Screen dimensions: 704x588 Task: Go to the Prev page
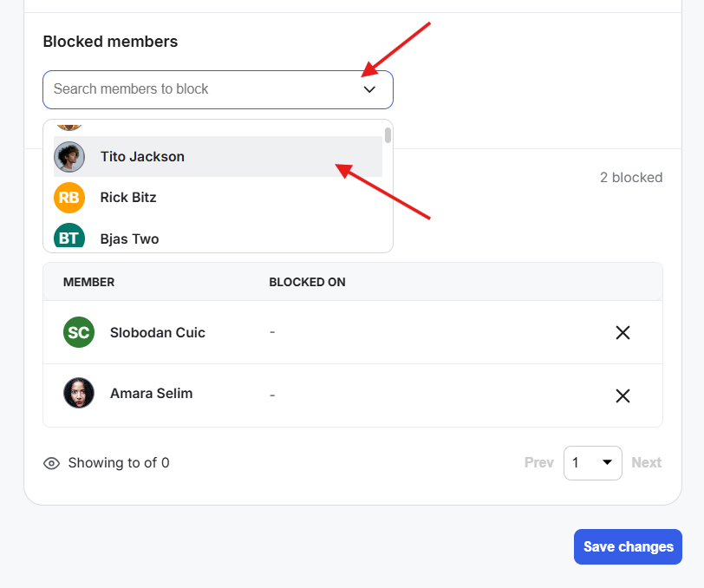coord(538,462)
